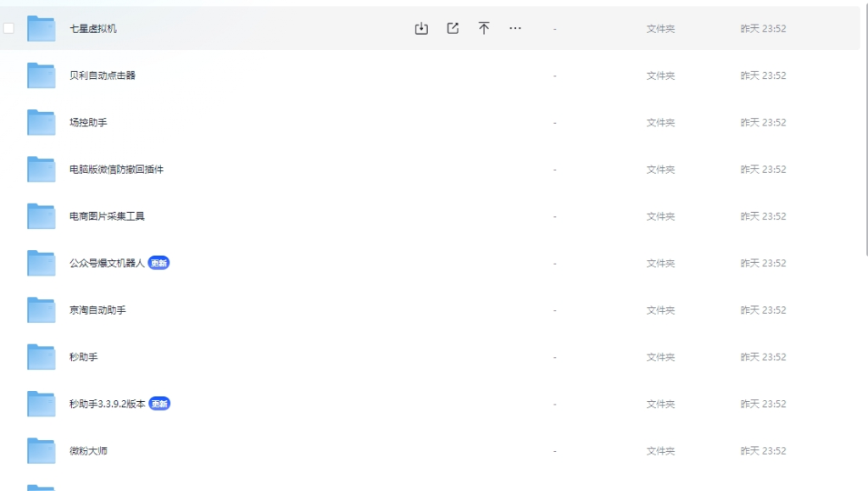Click the arrow-to-top icon for 七星虚拟机
Screen dimensions: 868x491
point(484,29)
